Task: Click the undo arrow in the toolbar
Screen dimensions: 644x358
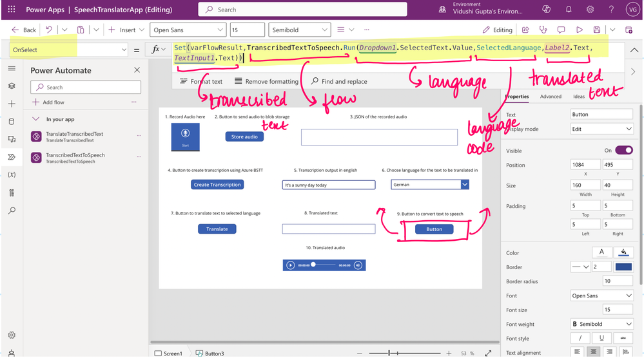Action: pyautogui.click(x=49, y=30)
